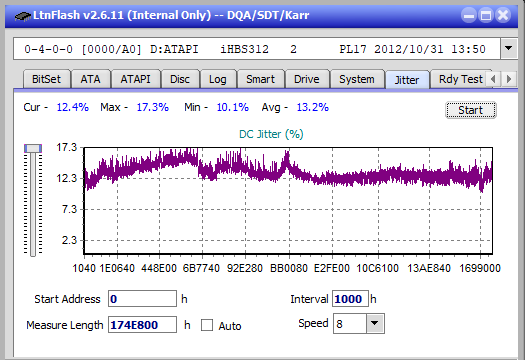Enable the Auto checkbox
Image resolution: width=525 pixels, height=360 pixels.
207,325
